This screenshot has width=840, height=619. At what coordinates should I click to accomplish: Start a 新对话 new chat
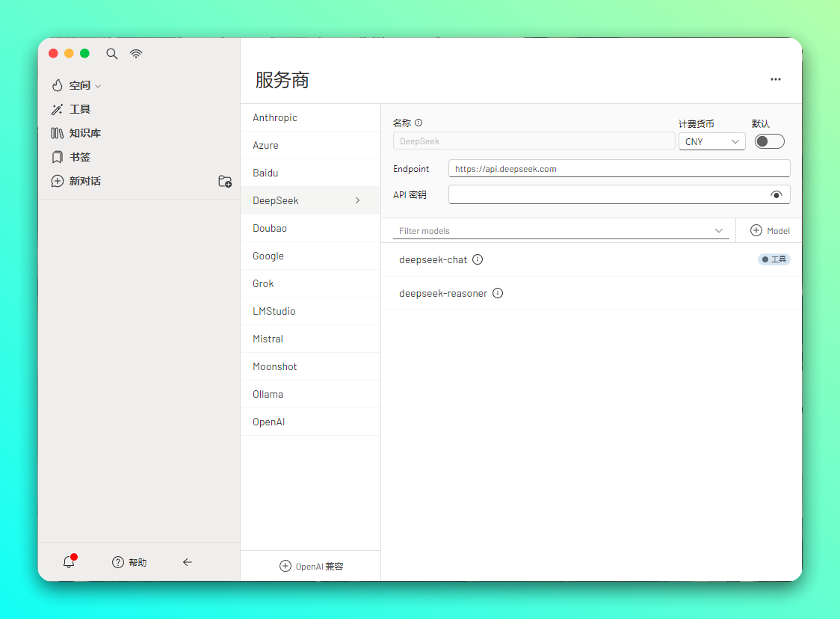[76, 181]
